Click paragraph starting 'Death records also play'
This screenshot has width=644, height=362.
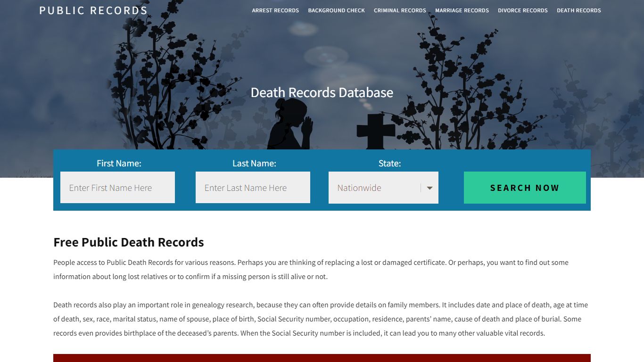321,319
